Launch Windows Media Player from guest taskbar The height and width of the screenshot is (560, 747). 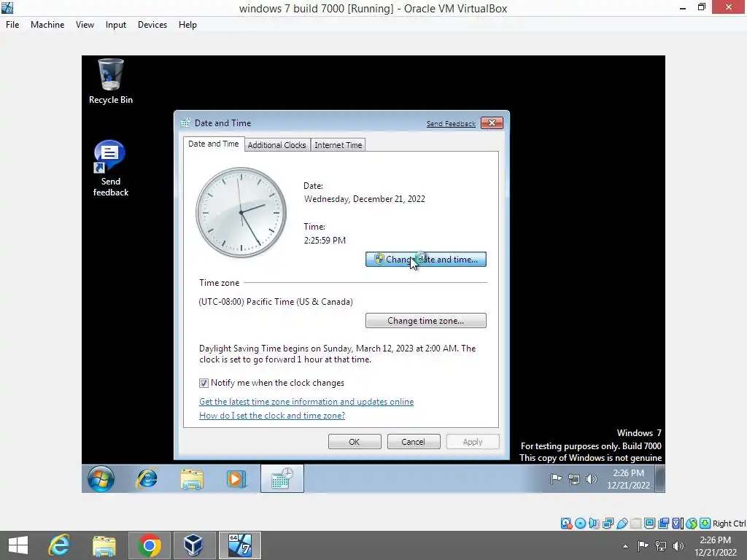point(236,478)
